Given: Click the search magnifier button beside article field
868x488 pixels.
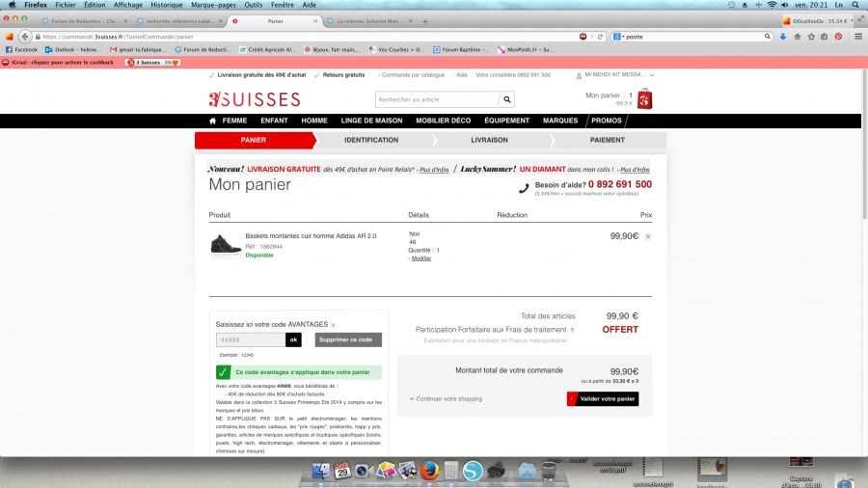Looking at the screenshot, I should pyautogui.click(x=507, y=99).
